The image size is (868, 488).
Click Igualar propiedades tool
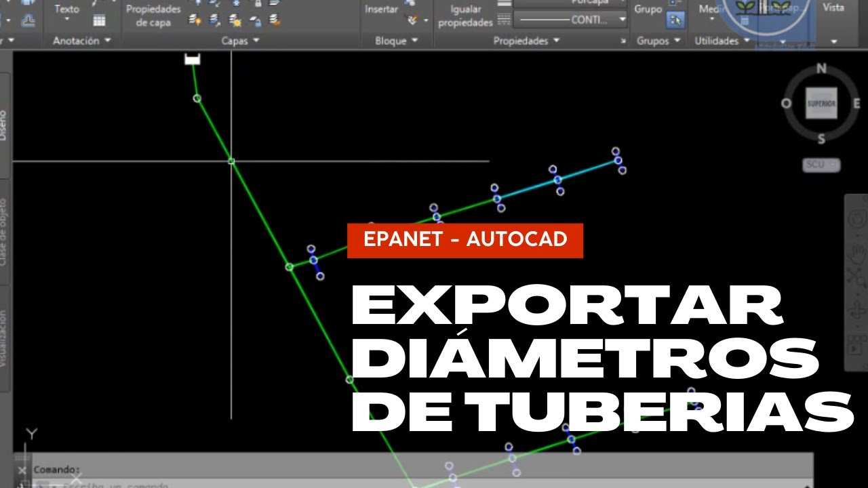click(x=465, y=15)
